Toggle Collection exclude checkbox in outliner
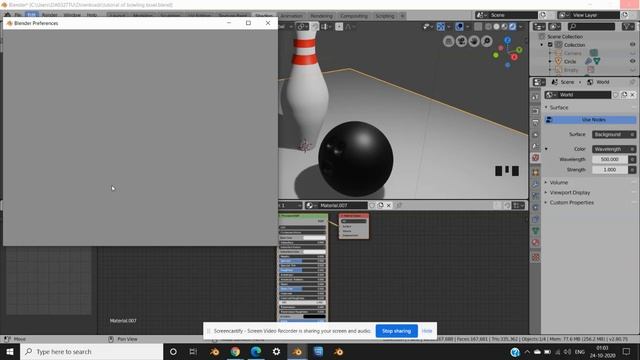 [x=550, y=45]
